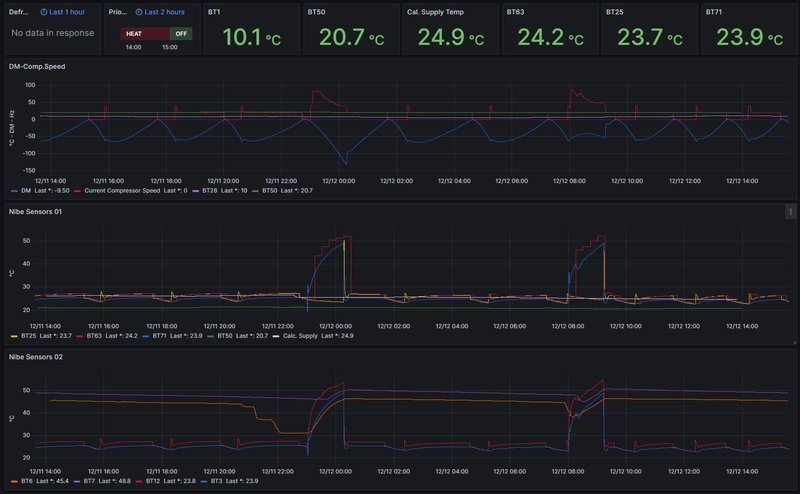
Task: Open the Prio... panel title menu
Action: click(118, 12)
